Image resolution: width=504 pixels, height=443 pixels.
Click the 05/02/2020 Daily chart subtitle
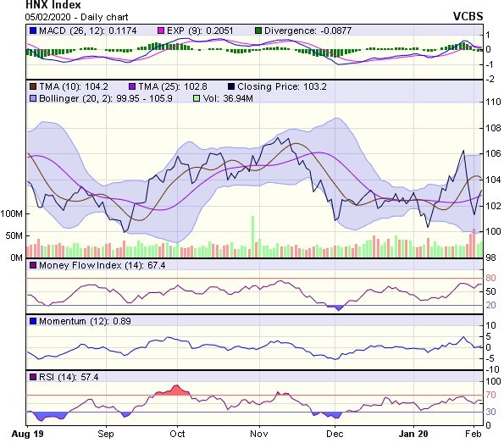click(77, 17)
